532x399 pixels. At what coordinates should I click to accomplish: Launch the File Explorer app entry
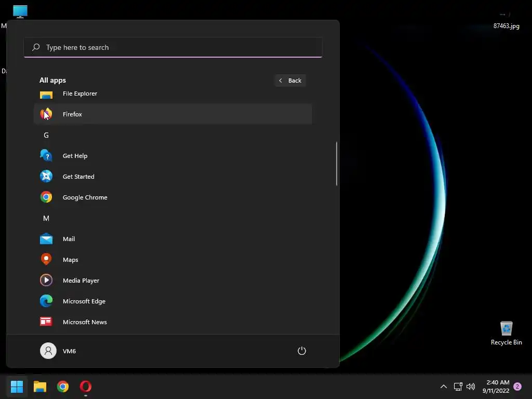172,94
